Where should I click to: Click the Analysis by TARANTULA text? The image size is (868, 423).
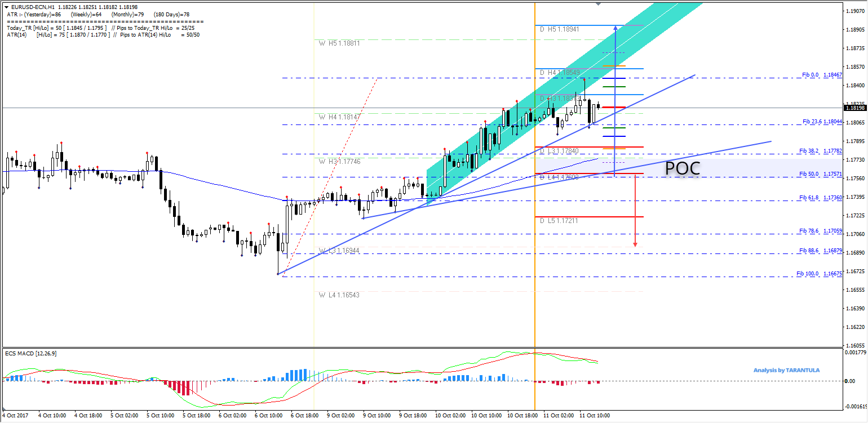pos(786,370)
